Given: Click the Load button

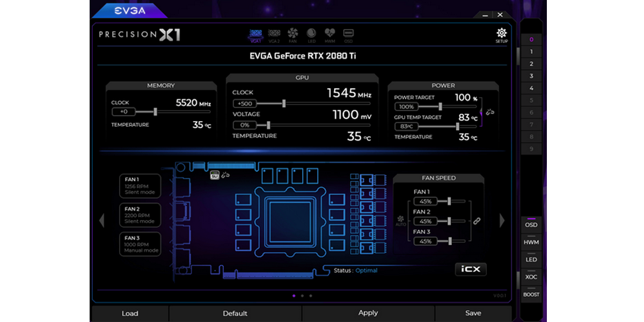Looking at the screenshot, I should (130, 313).
